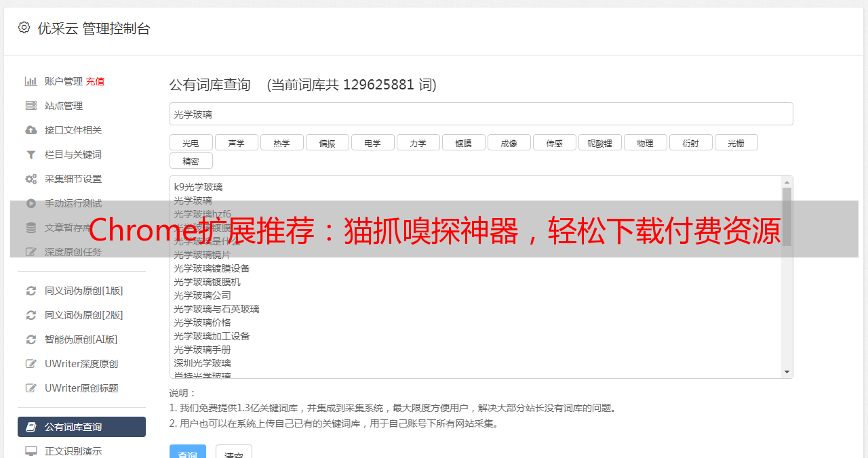Open 账户管理 via its bar-chart icon
The image size is (868, 458).
click(31, 81)
